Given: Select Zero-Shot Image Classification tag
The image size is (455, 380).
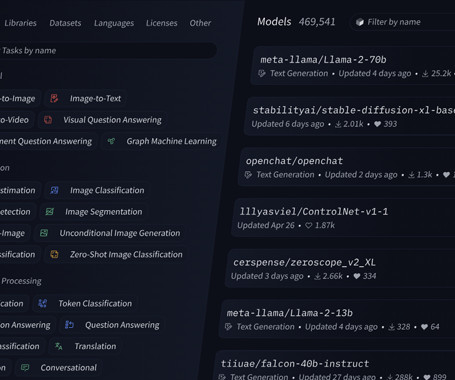Looking at the screenshot, I should pos(116,254).
